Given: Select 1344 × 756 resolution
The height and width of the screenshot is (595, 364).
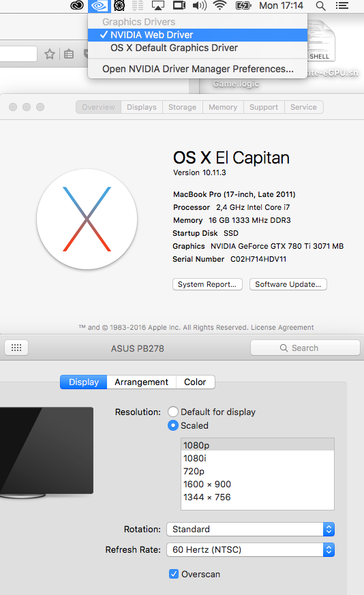Looking at the screenshot, I should tap(258, 497).
